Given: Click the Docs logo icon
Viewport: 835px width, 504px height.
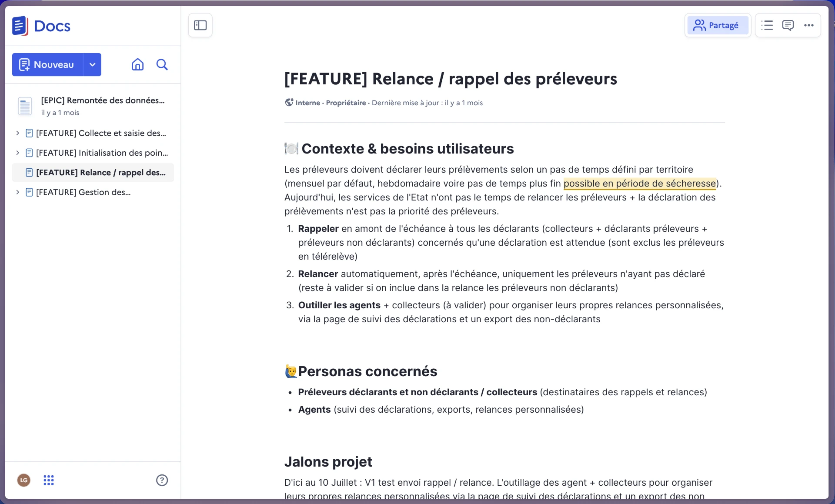Looking at the screenshot, I should click(20, 26).
